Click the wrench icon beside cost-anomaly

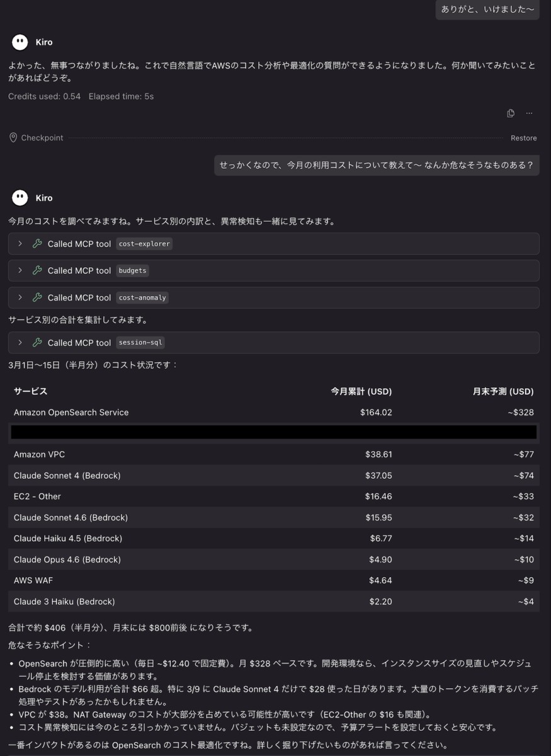click(x=37, y=297)
